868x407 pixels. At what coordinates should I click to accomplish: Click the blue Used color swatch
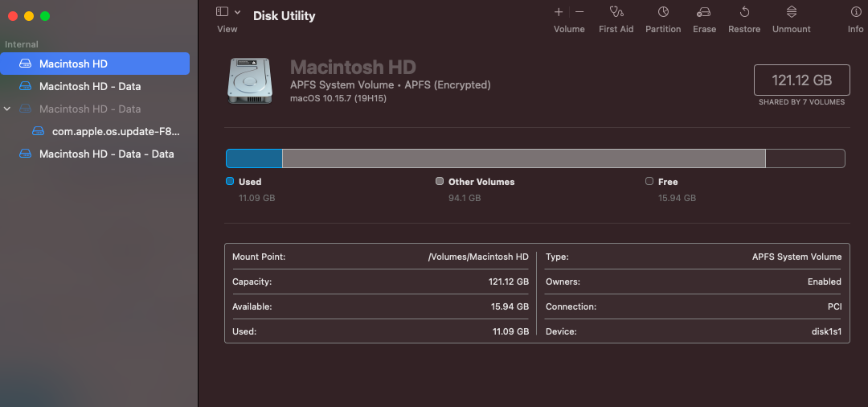(x=230, y=181)
